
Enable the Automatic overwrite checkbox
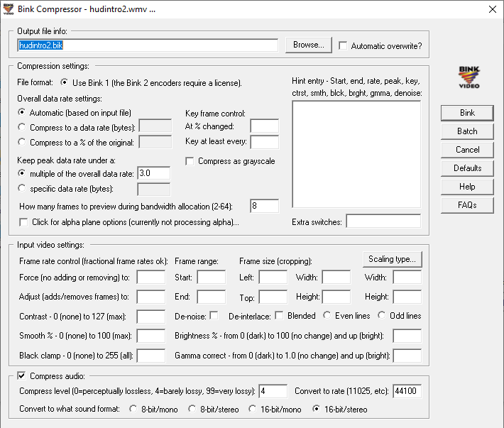click(344, 45)
